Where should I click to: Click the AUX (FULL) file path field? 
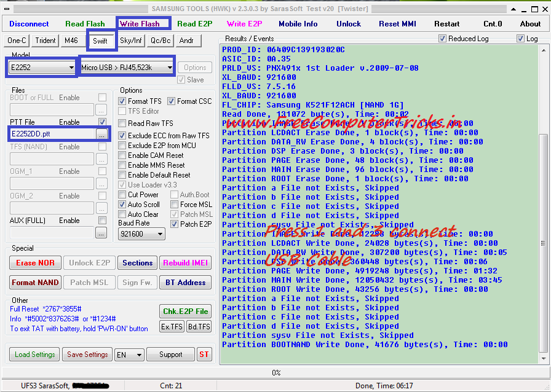point(52,232)
